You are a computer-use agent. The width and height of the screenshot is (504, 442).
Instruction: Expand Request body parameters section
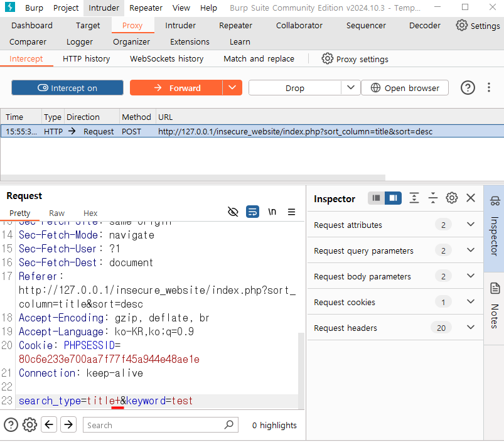pos(395,276)
